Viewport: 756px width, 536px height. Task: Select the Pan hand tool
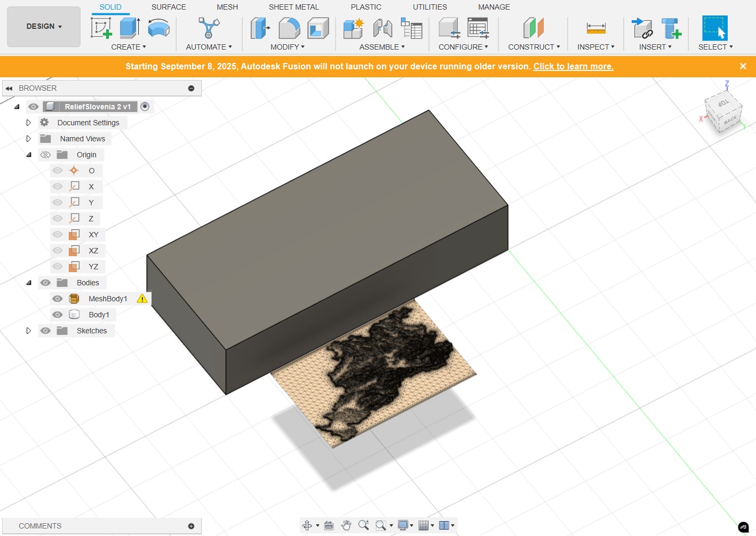[x=346, y=525]
